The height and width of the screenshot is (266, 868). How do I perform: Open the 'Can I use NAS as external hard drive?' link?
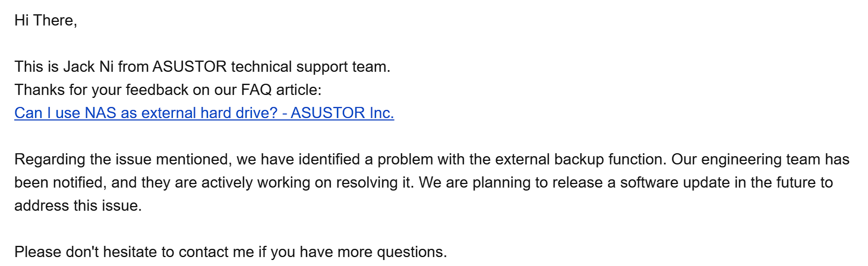[x=204, y=113]
